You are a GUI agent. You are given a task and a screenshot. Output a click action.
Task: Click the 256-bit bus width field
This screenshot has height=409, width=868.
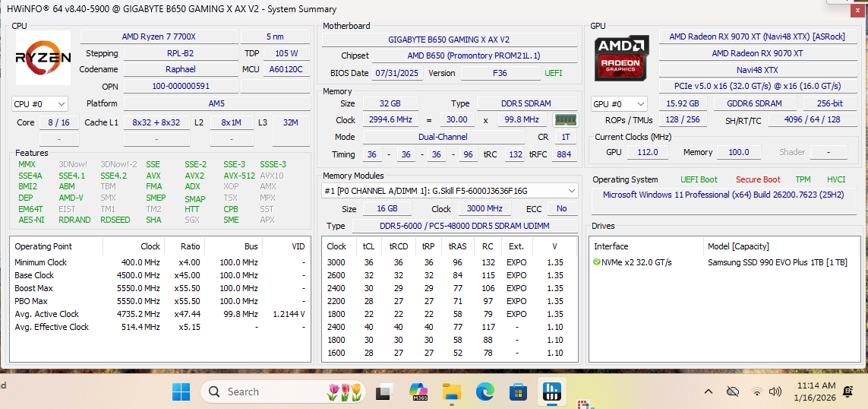829,103
